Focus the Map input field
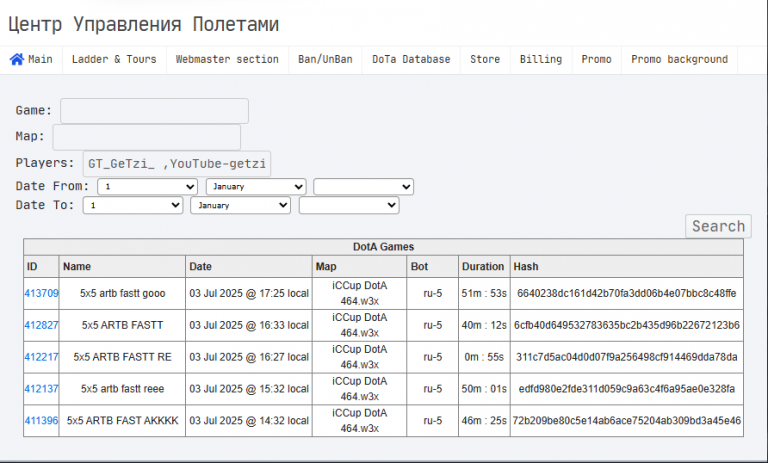768x463 pixels. click(x=146, y=137)
